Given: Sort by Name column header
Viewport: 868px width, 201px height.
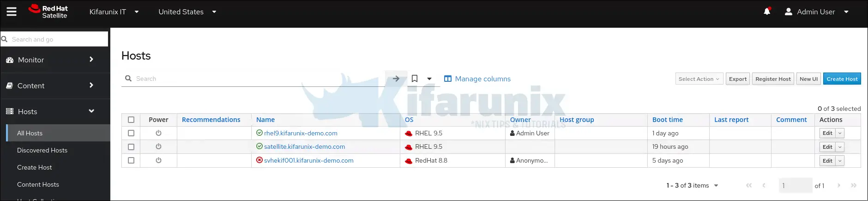Looking at the screenshot, I should click(x=265, y=120).
